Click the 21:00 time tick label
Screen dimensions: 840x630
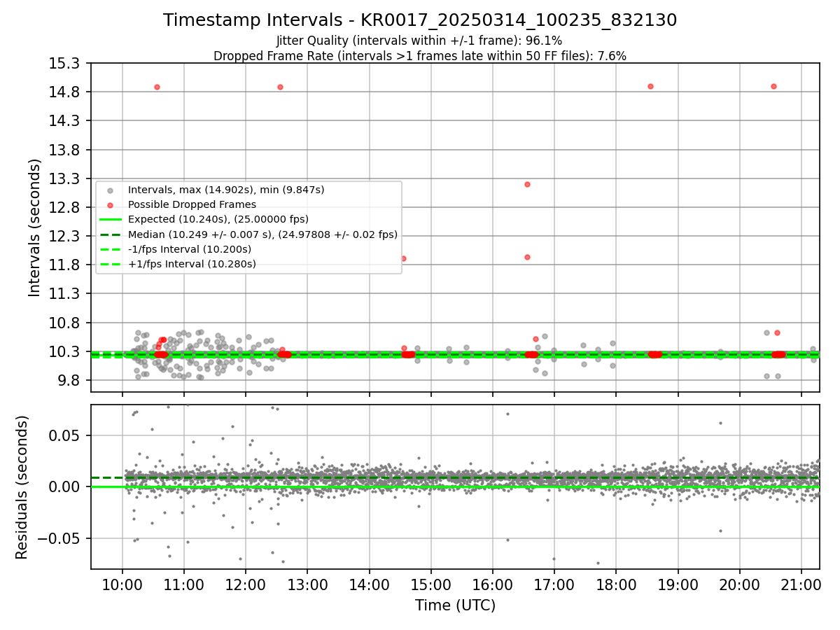click(x=801, y=584)
